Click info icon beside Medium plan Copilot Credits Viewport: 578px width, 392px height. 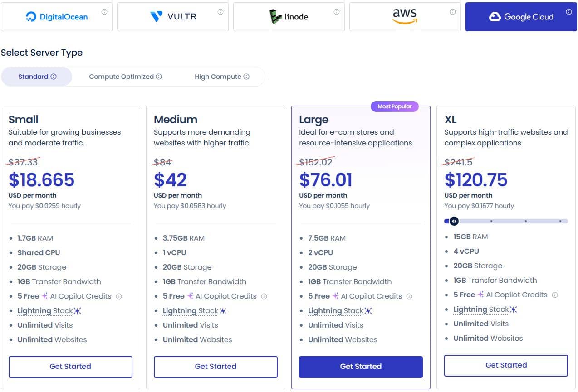pyautogui.click(x=264, y=296)
